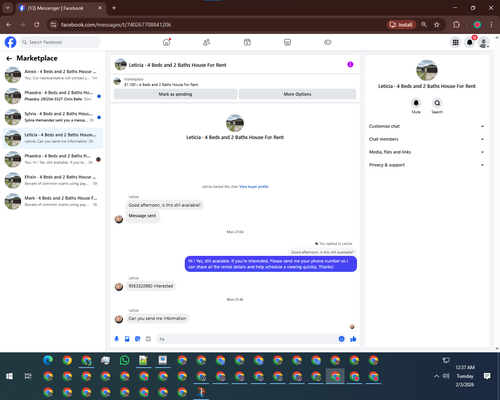This screenshot has width=500, height=400.
Task: Open the Home feed icon
Action: [166, 42]
